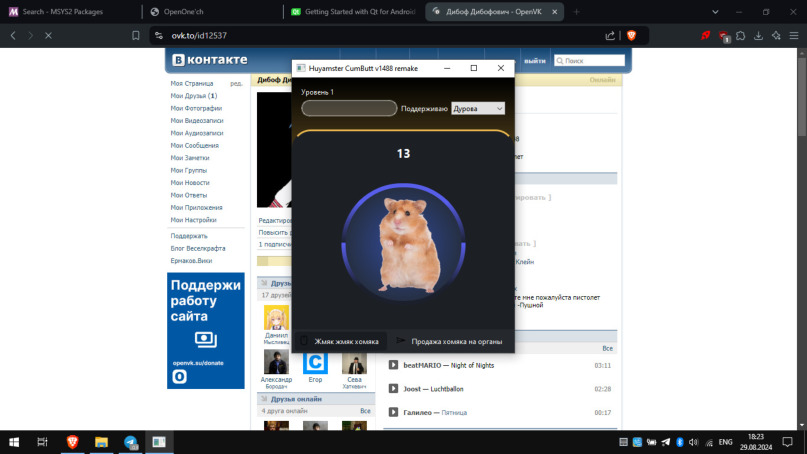The height and width of the screenshot is (454, 807).
Task: Click the Егор friend avatar thumbnail
Action: [315, 361]
